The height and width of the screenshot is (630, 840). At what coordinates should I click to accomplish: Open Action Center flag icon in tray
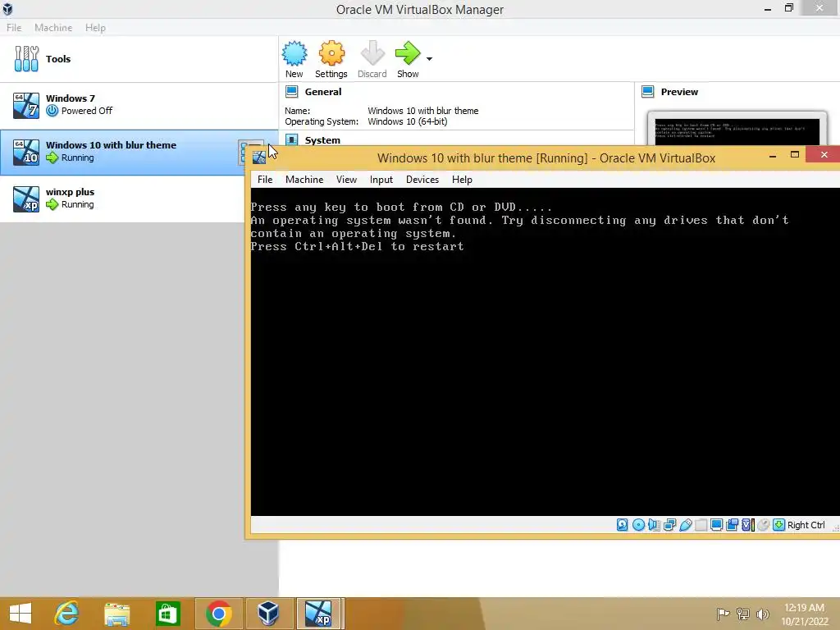click(724, 614)
